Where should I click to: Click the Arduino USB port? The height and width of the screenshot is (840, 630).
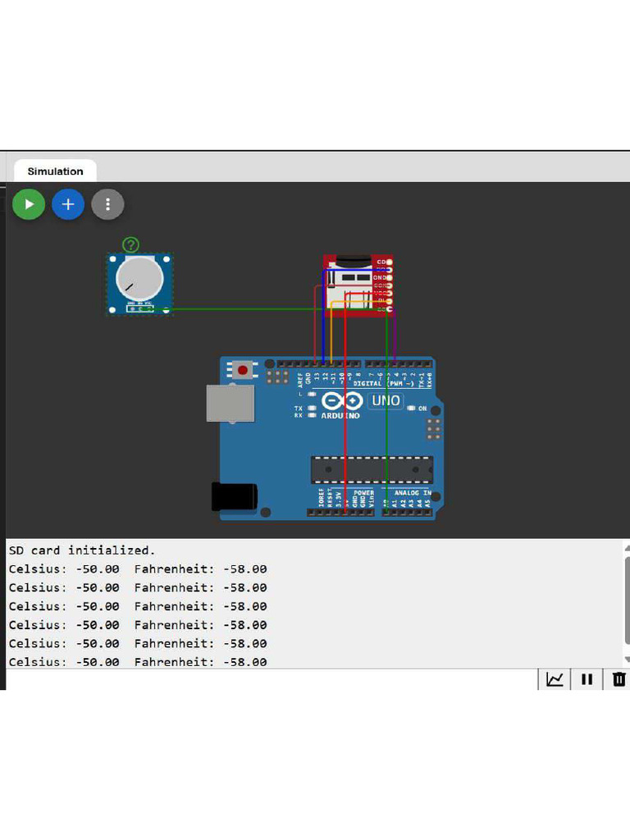click(231, 404)
